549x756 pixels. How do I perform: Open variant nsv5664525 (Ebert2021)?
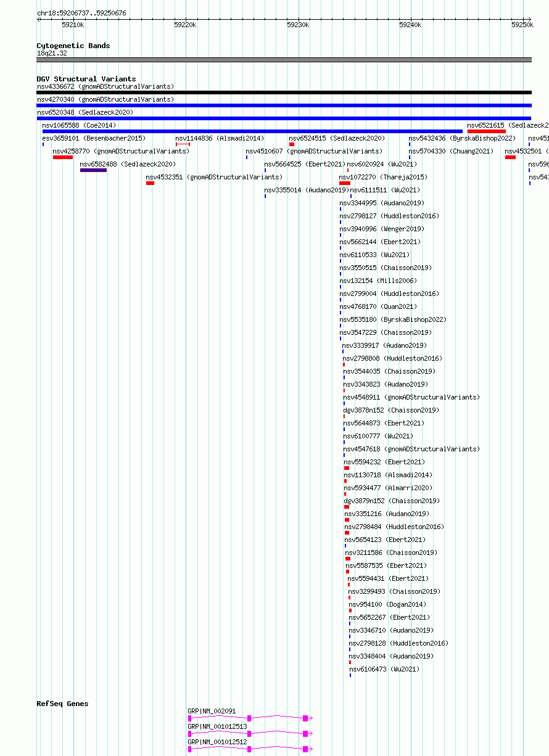point(305,164)
